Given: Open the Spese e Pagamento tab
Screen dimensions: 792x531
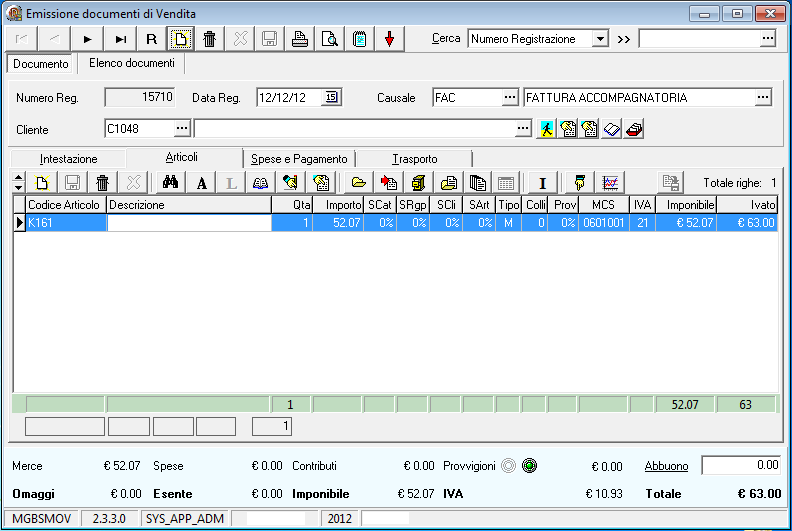Looking at the screenshot, I should (299, 159).
